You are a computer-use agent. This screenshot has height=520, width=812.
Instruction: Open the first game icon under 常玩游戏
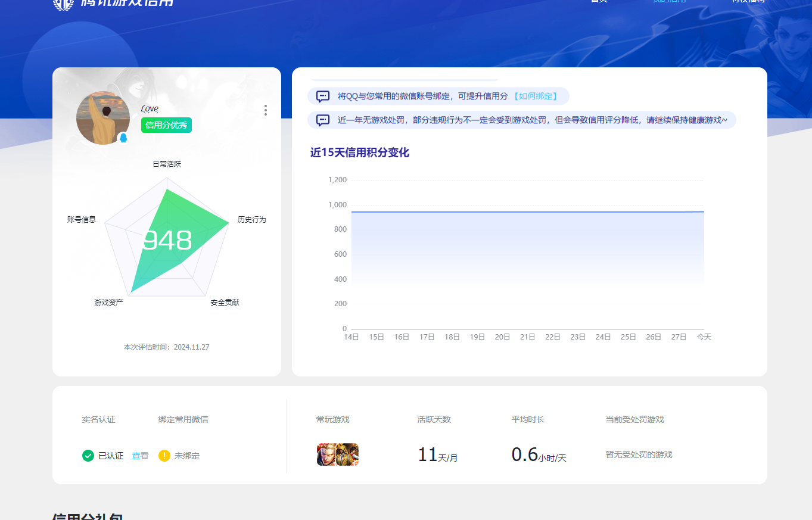[326, 454]
